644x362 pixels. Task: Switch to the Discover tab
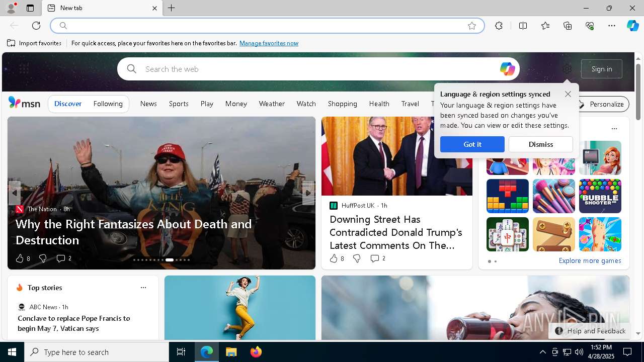pyautogui.click(x=68, y=104)
